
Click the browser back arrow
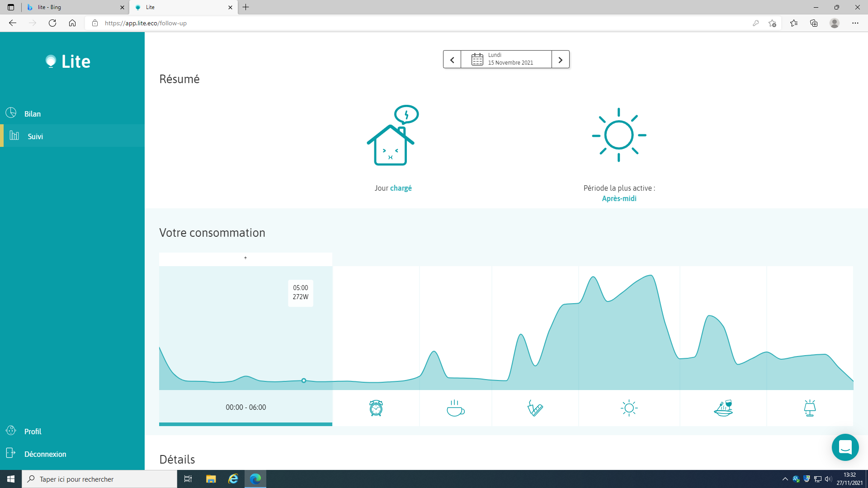point(13,23)
